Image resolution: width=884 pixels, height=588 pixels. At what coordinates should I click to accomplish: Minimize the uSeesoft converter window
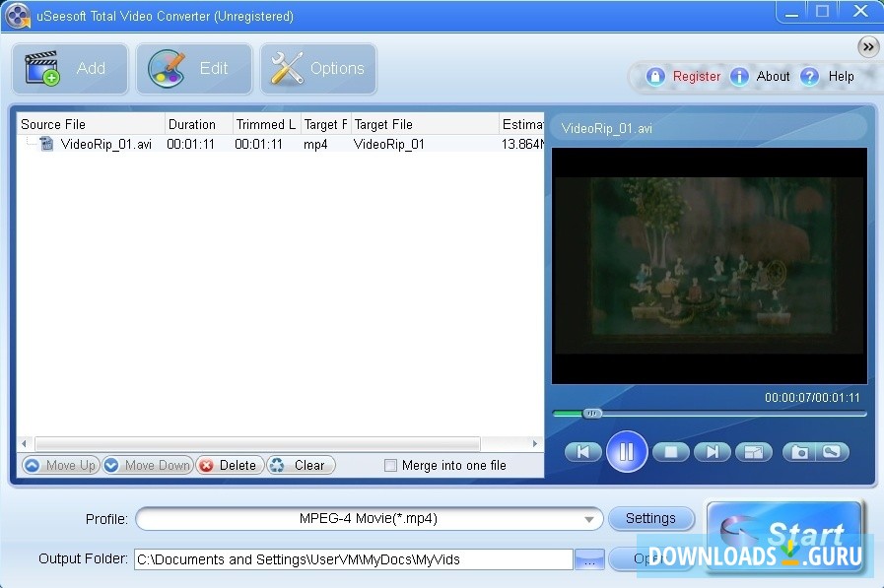coord(791,12)
